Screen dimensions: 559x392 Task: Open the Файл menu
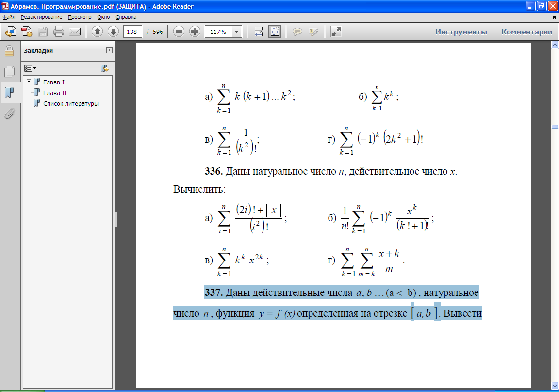click(9, 17)
